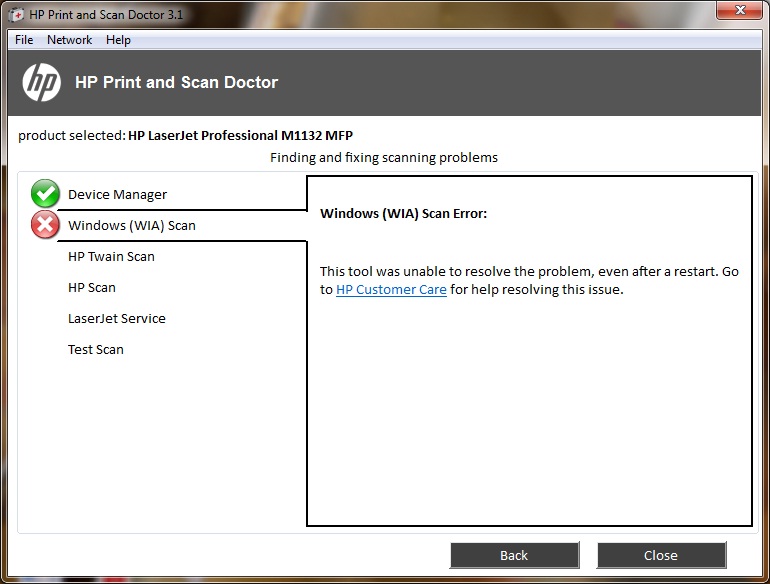Image resolution: width=770 pixels, height=584 pixels.
Task: Select the HP Scan step
Action: (x=92, y=287)
